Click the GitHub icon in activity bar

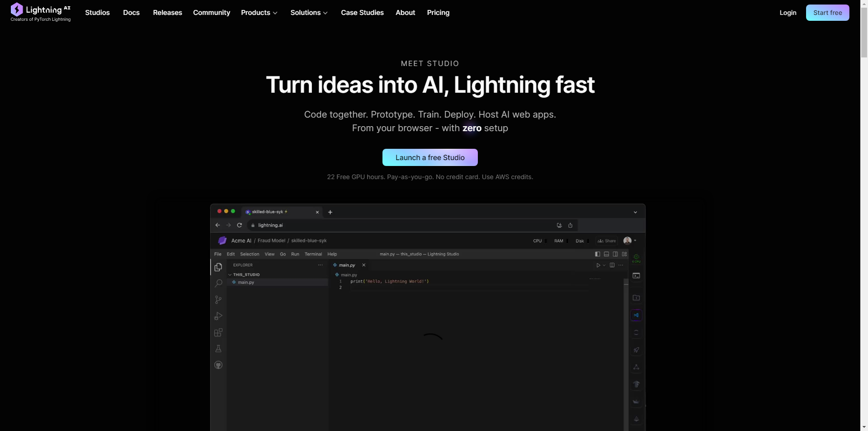(218, 365)
